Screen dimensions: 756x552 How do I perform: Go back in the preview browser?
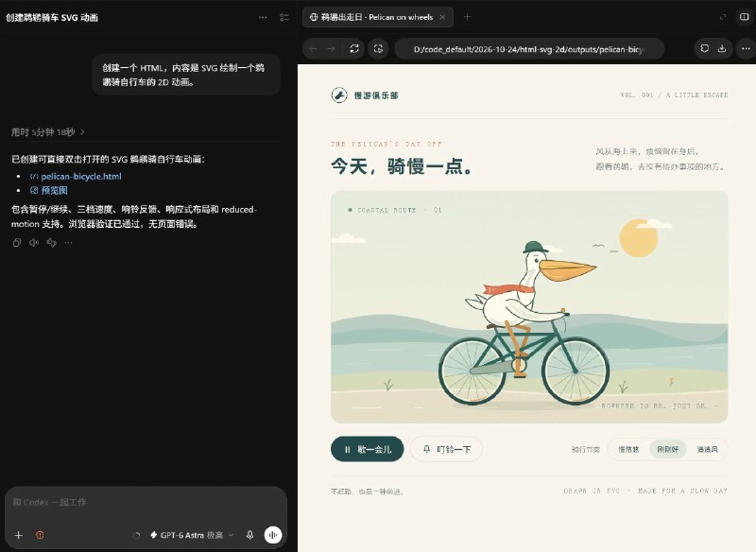point(313,49)
